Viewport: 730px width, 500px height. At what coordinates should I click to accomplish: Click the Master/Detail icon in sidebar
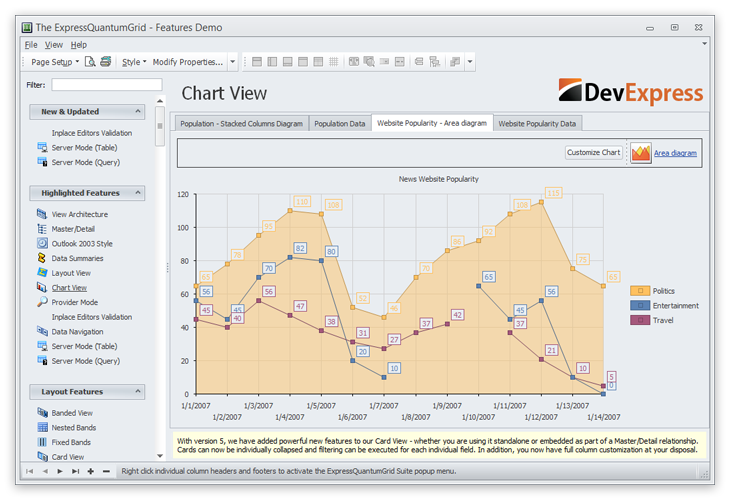click(42, 229)
